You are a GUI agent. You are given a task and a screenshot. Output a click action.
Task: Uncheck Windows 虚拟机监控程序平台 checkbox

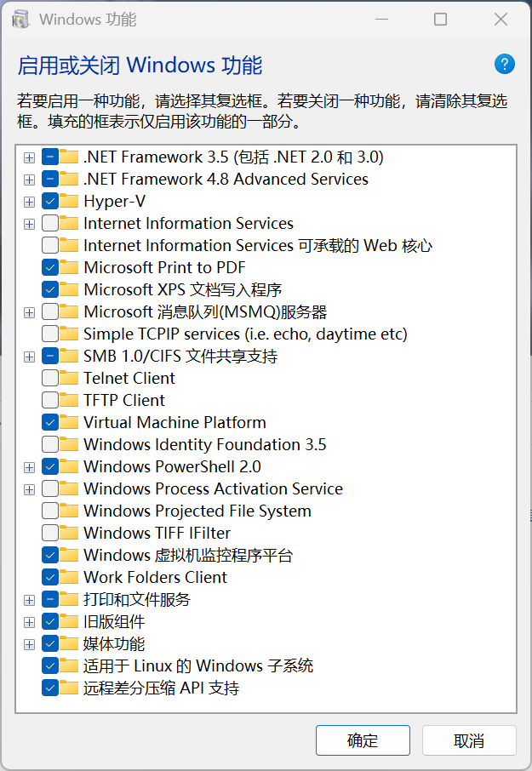point(50,555)
